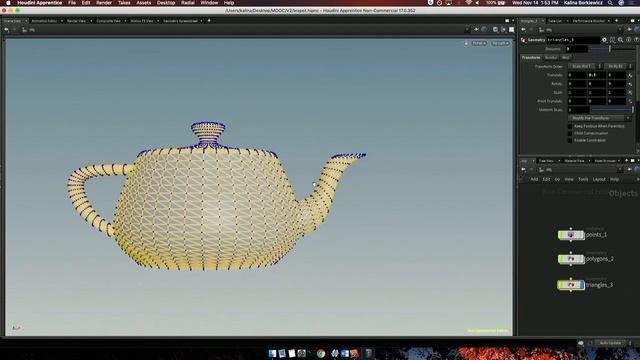Switch to the Geometry Spreadsheet tab

click(180, 21)
